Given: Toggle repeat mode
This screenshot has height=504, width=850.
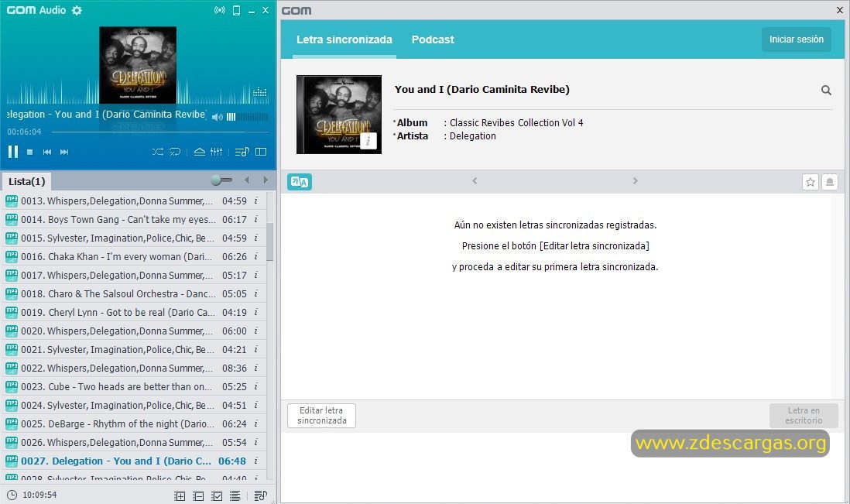Looking at the screenshot, I should click(x=175, y=152).
